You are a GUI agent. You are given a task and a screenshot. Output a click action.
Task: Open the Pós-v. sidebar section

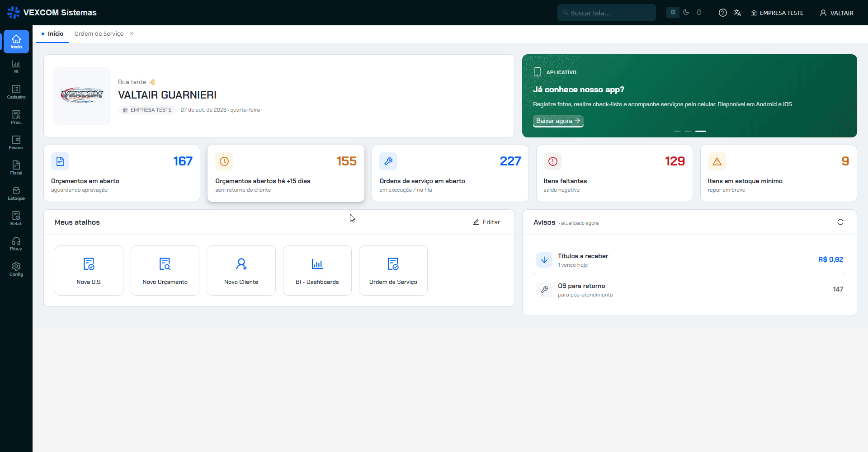(x=16, y=244)
